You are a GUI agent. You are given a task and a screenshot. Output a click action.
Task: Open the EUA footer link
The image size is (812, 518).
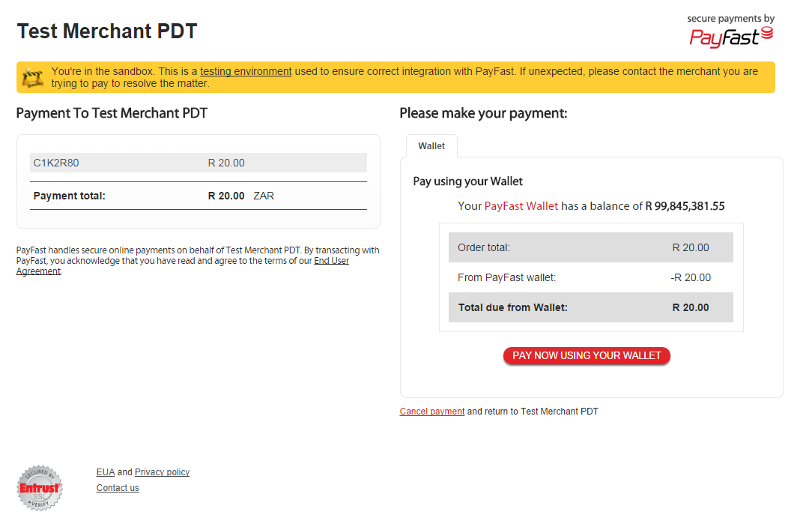pyautogui.click(x=106, y=472)
